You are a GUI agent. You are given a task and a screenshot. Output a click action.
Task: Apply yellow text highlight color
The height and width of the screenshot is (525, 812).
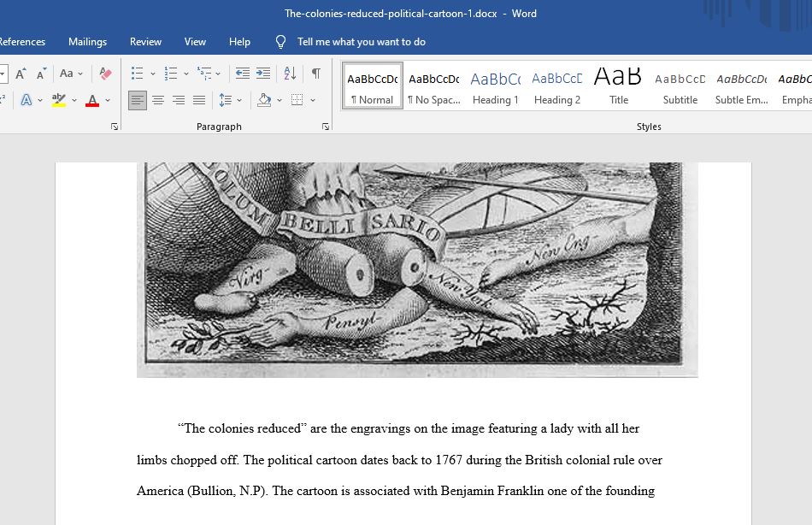(58, 100)
